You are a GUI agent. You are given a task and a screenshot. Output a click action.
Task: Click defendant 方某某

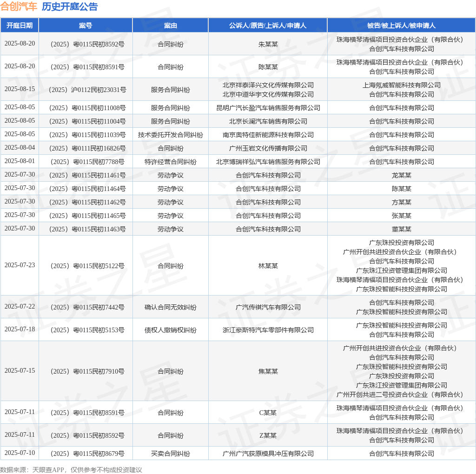pyautogui.click(x=402, y=203)
